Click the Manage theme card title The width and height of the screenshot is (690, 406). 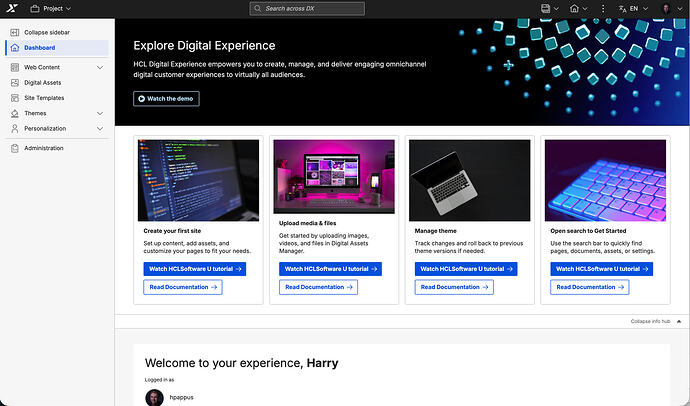436,231
